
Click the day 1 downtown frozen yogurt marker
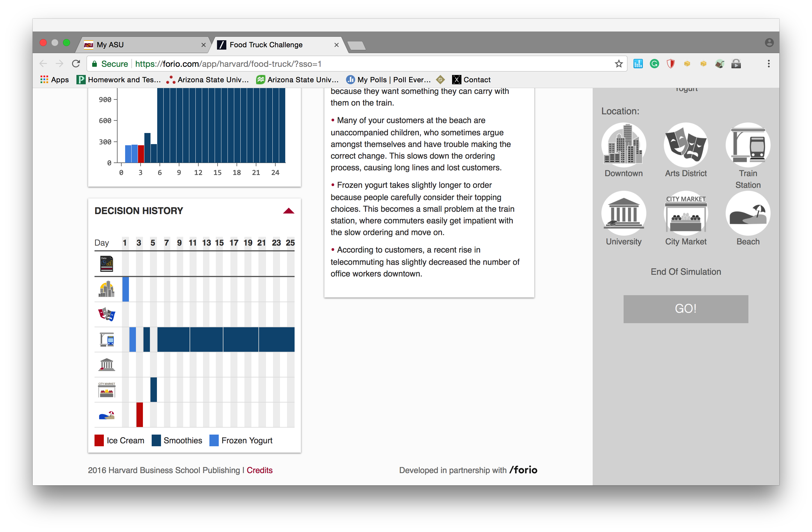coord(125,289)
